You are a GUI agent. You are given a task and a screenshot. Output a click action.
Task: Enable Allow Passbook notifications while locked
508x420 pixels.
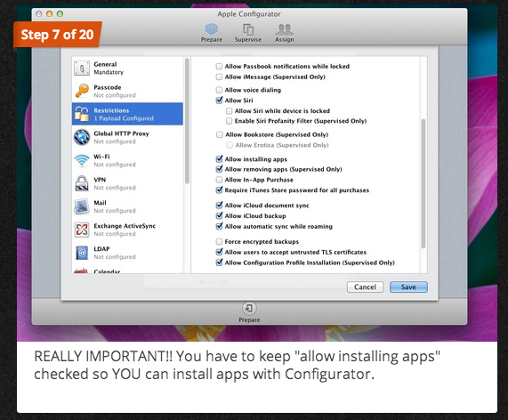tap(220, 67)
